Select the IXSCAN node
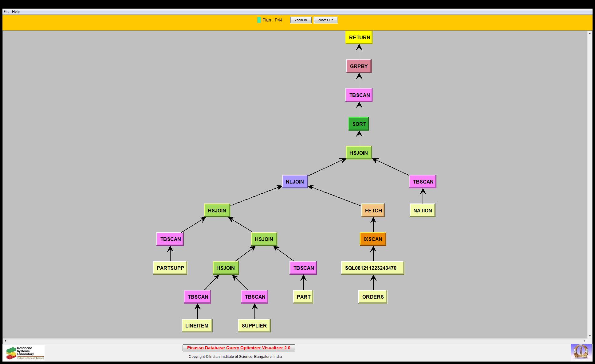 coord(373,239)
